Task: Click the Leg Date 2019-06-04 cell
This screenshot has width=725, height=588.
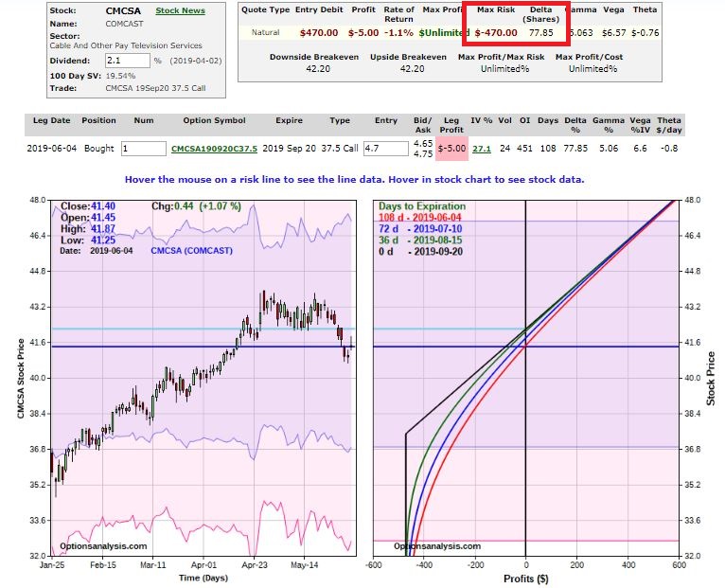Action: (x=52, y=149)
